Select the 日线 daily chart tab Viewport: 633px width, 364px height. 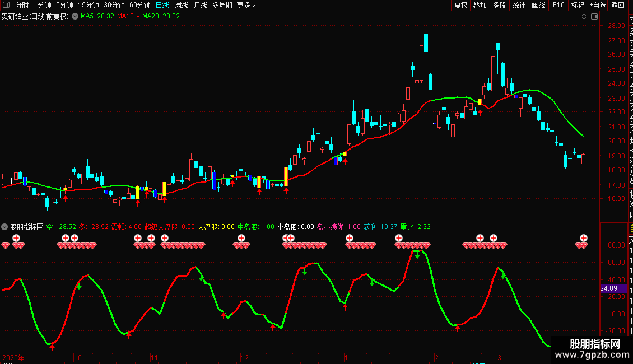tap(162, 5)
